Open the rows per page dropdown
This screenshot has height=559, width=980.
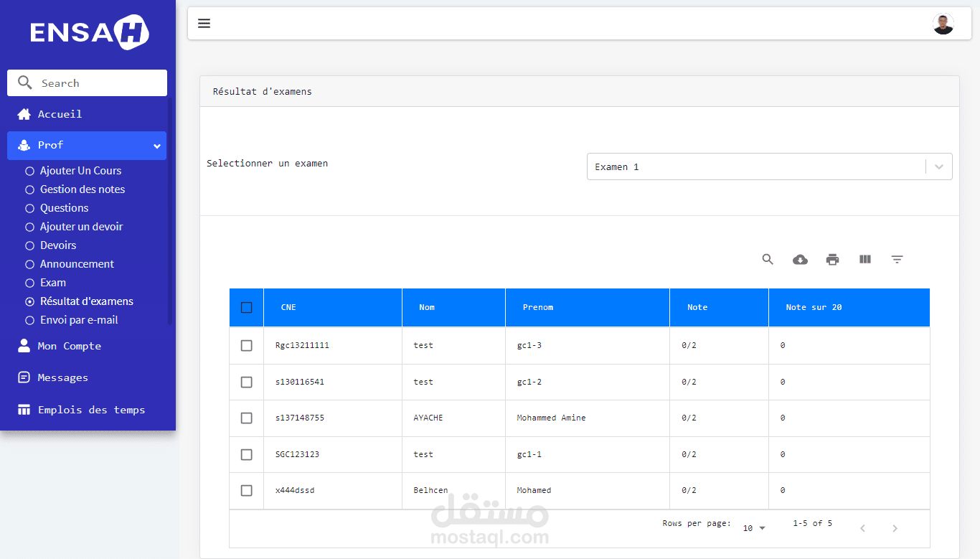point(754,528)
